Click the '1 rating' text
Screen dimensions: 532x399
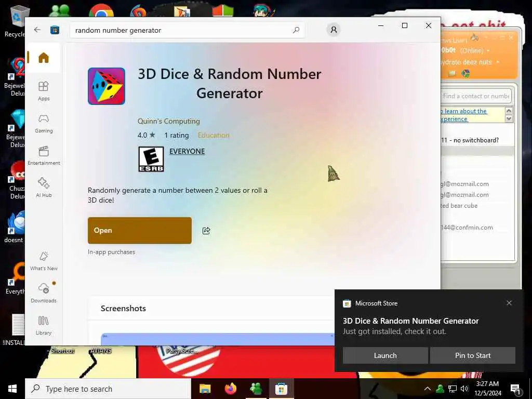pos(177,135)
